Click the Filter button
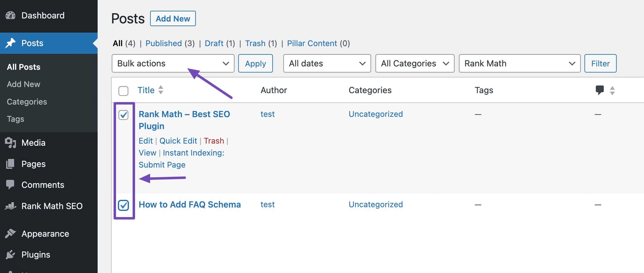The width and height of the screenshot is (644, 273). (x=600, y=63)
